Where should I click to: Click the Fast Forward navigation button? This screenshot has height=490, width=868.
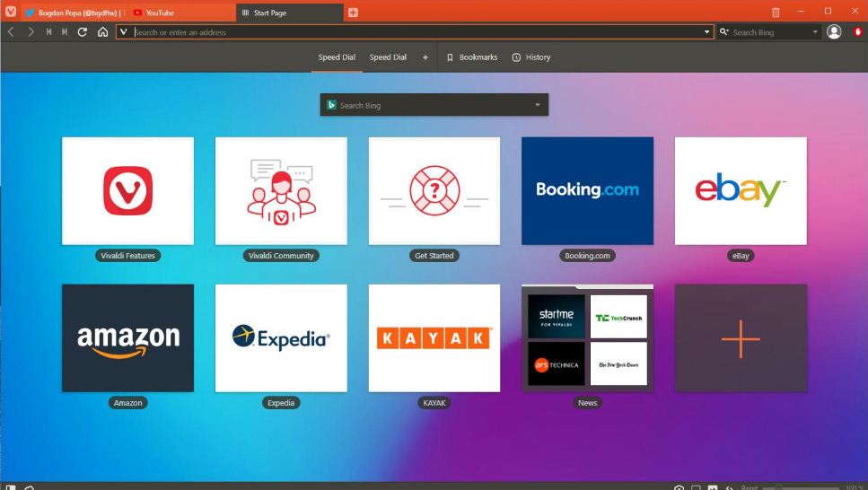click(x=65, y=32)
